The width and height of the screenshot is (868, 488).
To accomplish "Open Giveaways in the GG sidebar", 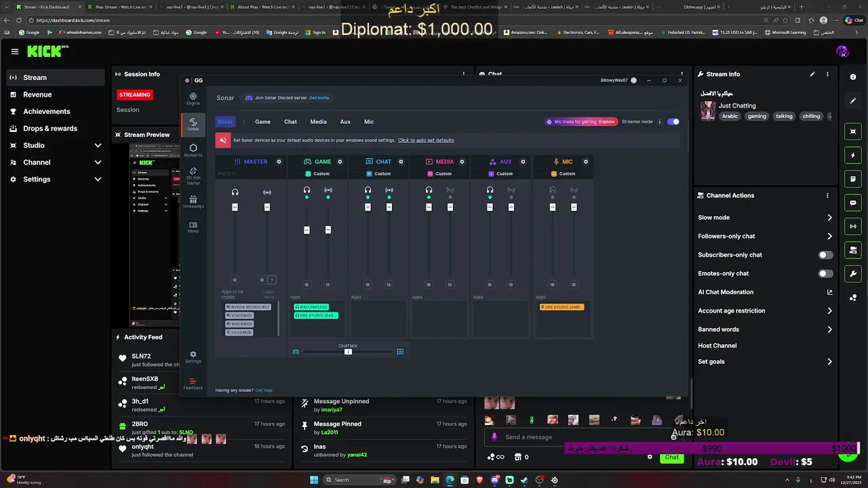I will pyautogui.click(x=193, y=202).
